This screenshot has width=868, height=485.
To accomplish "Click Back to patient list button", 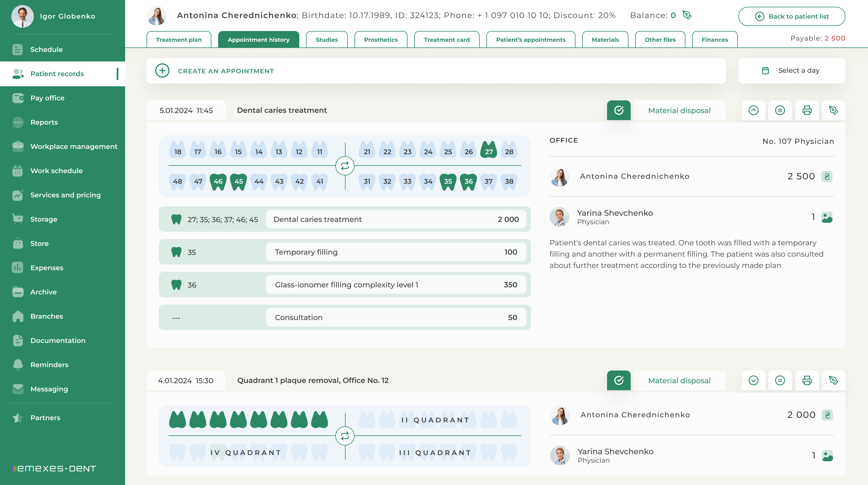I will [x=792, y=16].
